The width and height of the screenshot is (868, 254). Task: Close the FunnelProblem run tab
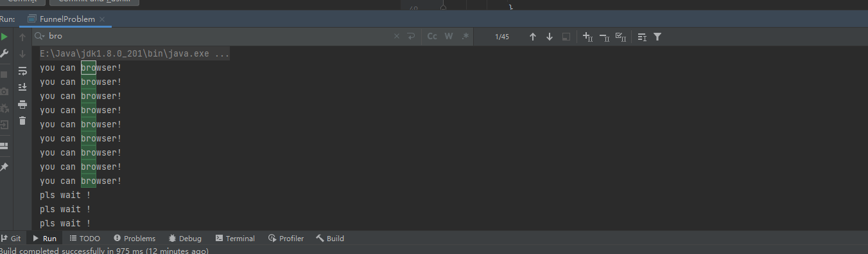click(103, 19)
